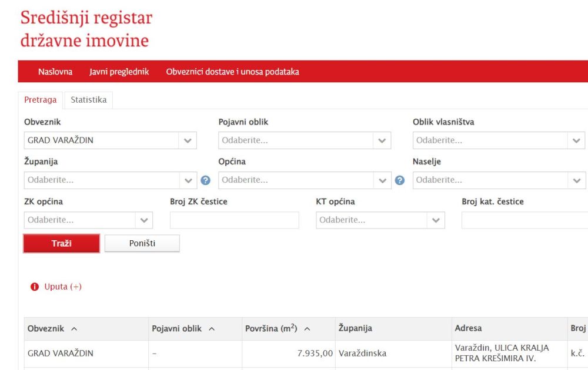
Task: Open Javni preglednik in the navigation bar
Action: click(119, 72)
